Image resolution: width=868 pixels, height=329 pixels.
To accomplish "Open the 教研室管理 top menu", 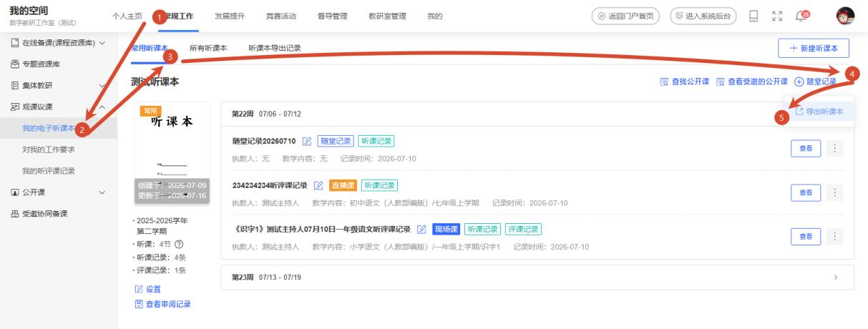I will click(x=387, y=16).
